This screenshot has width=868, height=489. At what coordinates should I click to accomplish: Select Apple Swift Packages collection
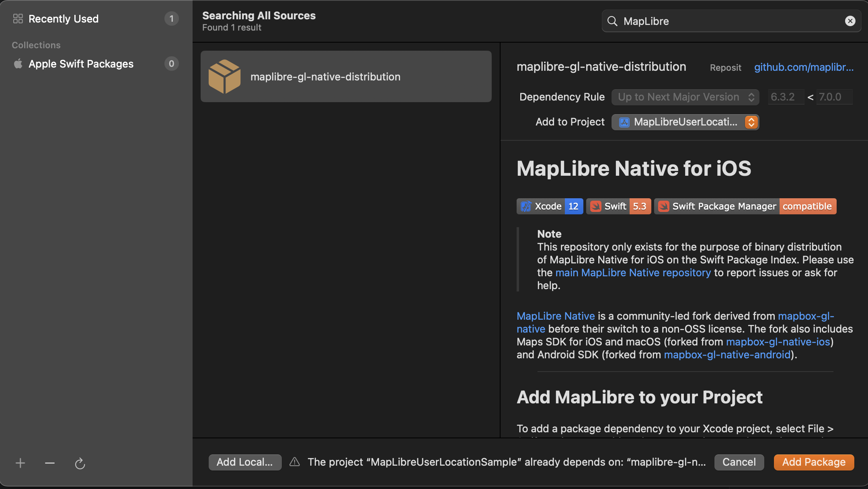81,64
